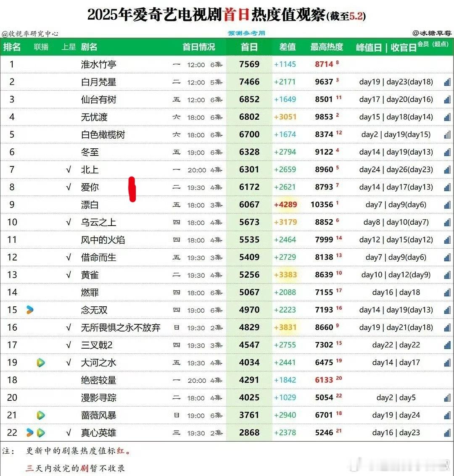Click the Youku platform icon in 念无双 row

coord(30,310)
